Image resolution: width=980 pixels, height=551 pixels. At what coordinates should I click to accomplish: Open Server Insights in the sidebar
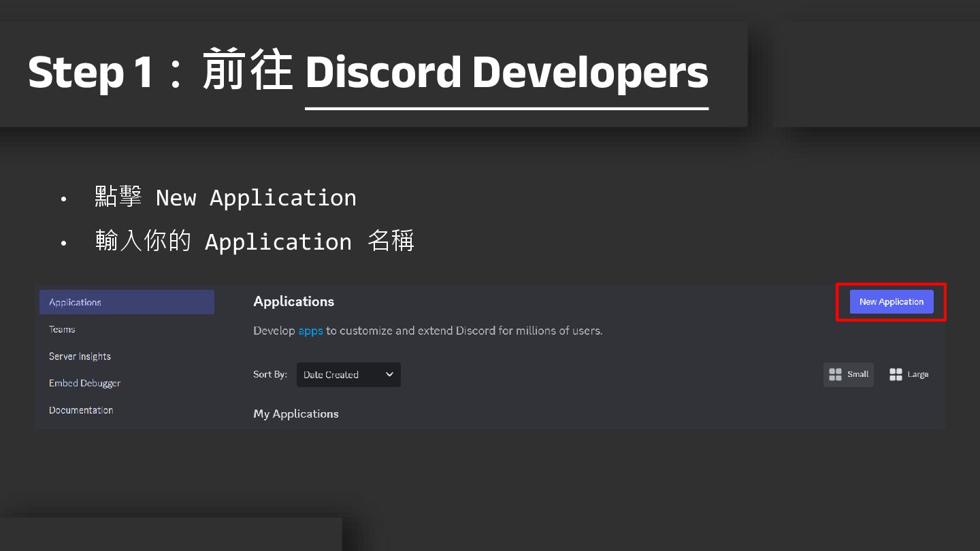(x=80, y=356)
